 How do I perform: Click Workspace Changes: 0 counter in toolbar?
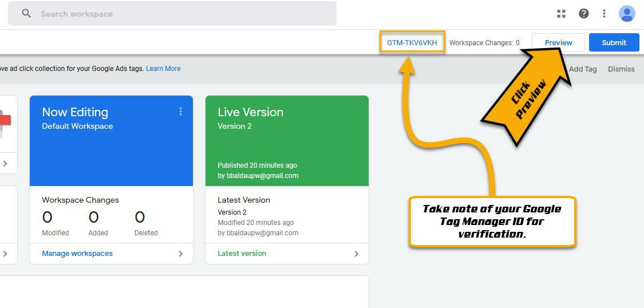click(x=484, y=43)
